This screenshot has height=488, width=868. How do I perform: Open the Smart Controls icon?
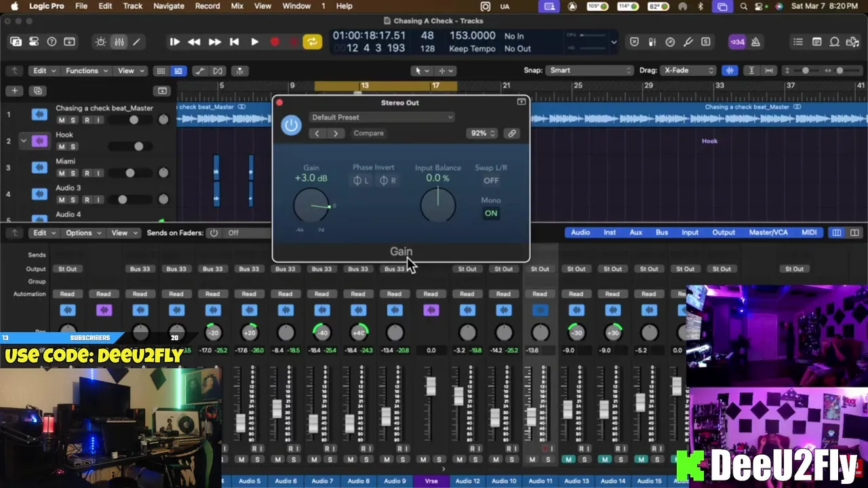(100, 42)
